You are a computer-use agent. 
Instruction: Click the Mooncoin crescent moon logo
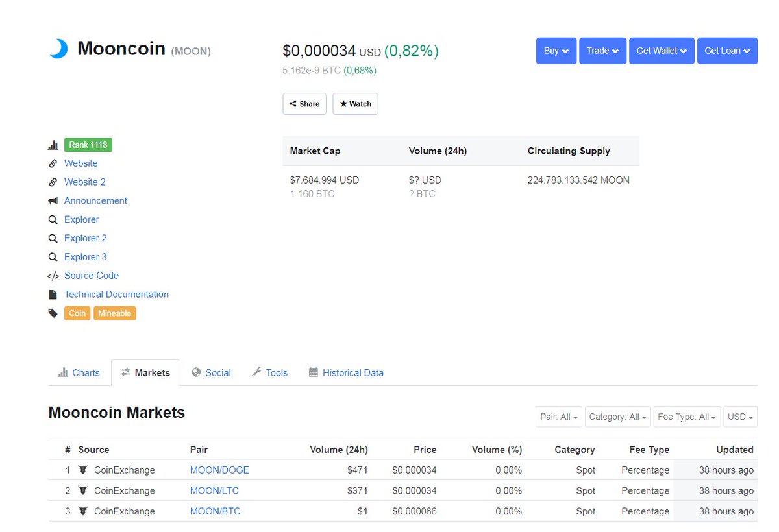coord(58,49)
